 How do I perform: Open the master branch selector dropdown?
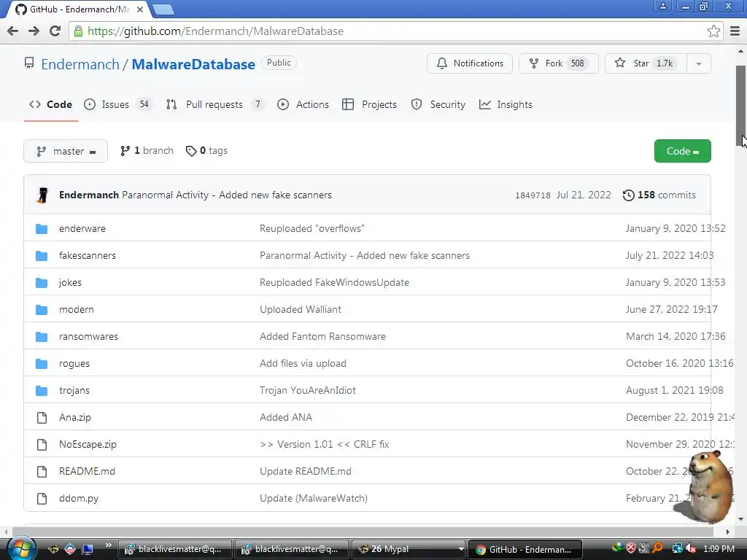click(66, 151)
